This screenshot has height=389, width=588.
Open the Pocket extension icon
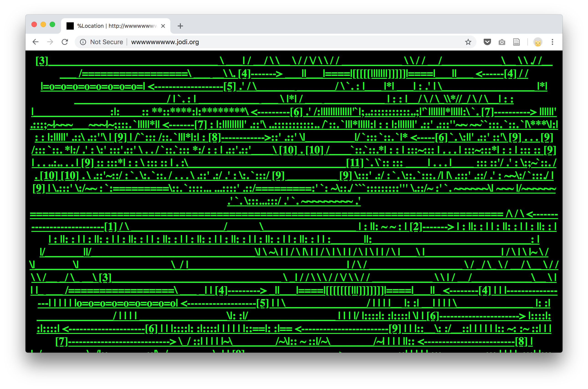click(x=487, y=42)
